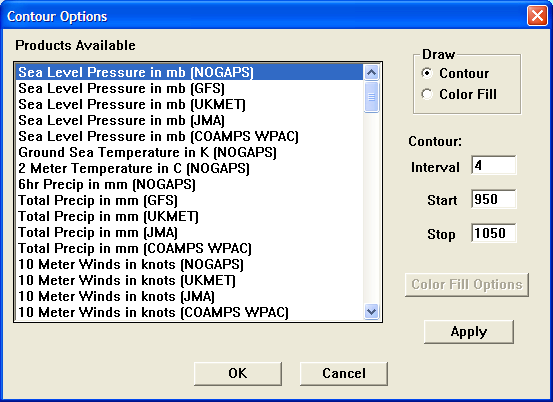Viewport: 553px width, 402px height.
Task: Select 10 Meter Winds in knots (JMA)
Action: tap(189, 296)
